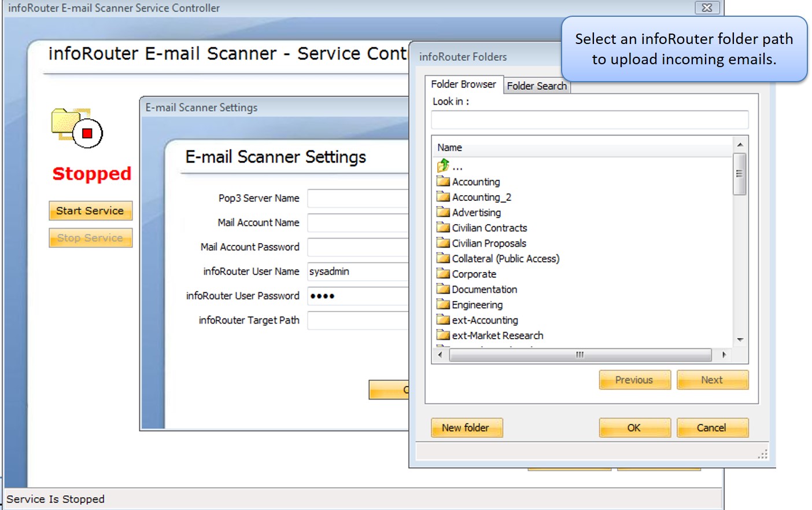Click the Previous navigation button
The image size is (812, 510).
point(634,380)
